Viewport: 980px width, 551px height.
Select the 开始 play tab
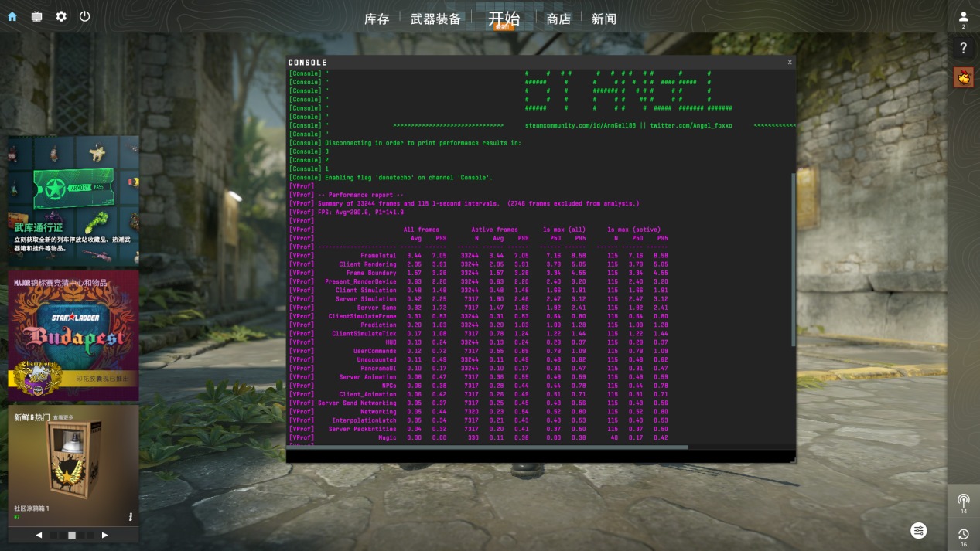504,19
